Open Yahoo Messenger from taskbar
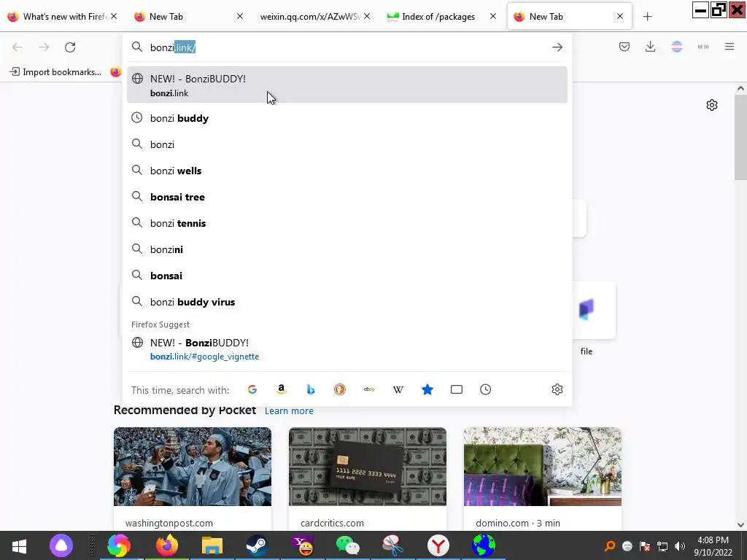This screenshot has width=747, height=560. (303, 545)
